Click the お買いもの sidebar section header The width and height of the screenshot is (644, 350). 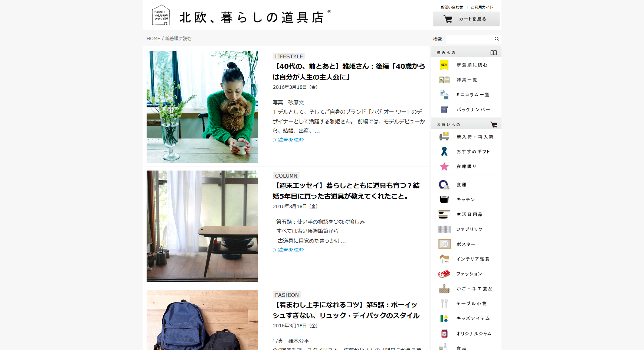coord(466,124)
